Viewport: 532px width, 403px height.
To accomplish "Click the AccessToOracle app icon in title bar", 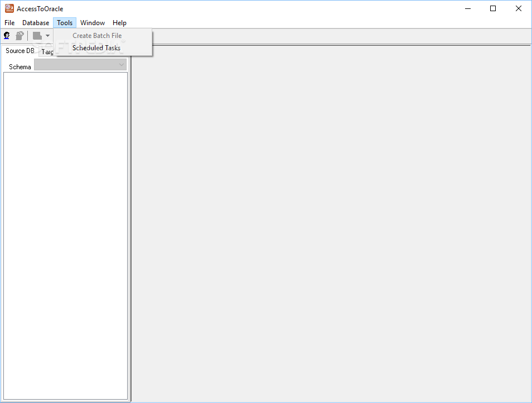I will tap(9, 8).
